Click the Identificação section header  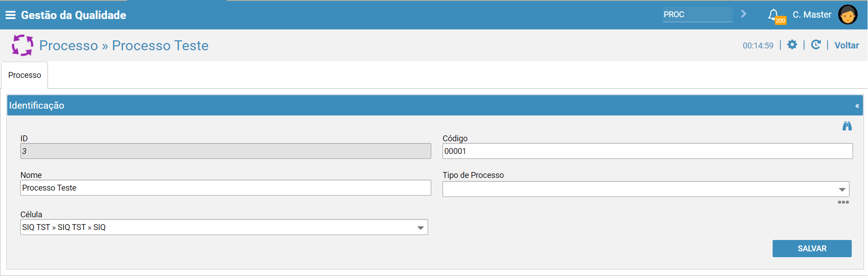pos(435,105)
